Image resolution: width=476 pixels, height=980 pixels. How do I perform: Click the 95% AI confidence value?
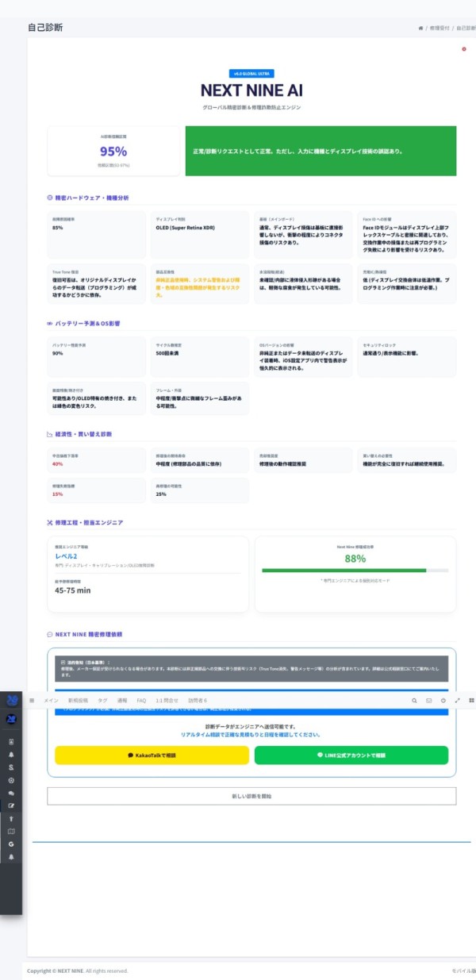click(113, 152)
